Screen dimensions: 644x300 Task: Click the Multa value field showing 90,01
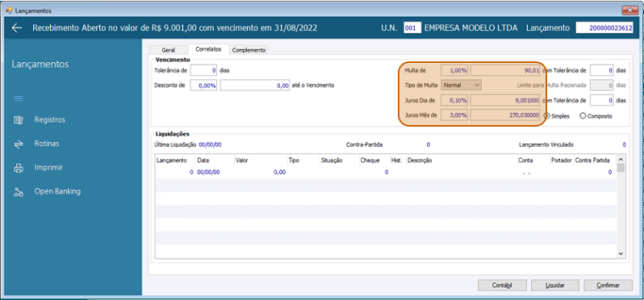pos(505,70)
